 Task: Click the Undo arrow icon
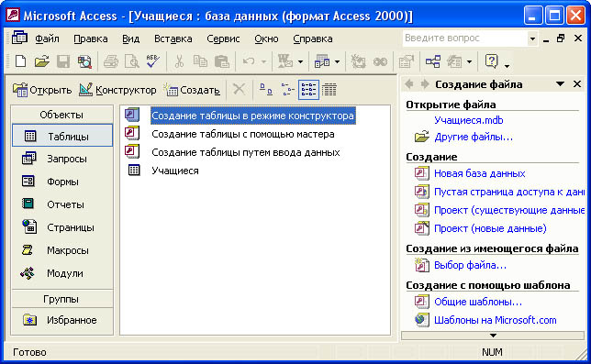click(x=249, y=61)
